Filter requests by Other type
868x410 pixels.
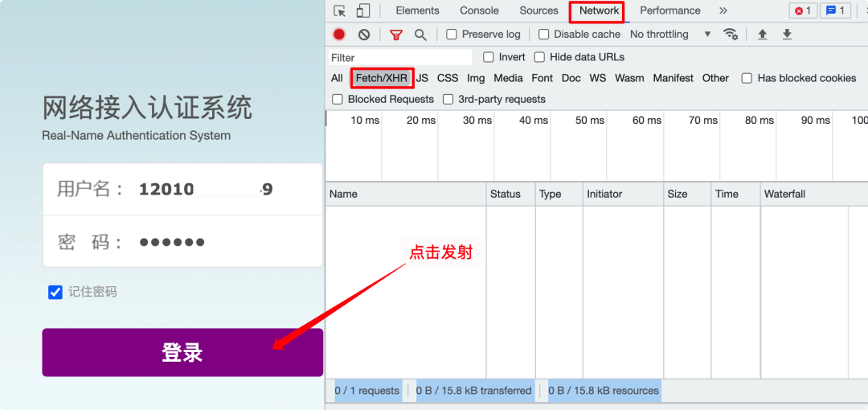point(715,78)
